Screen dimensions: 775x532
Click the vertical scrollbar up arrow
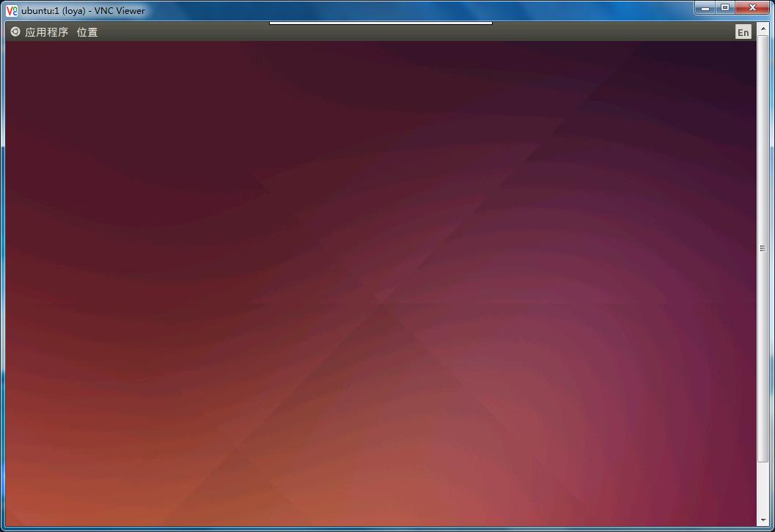[x=763, y=29]
